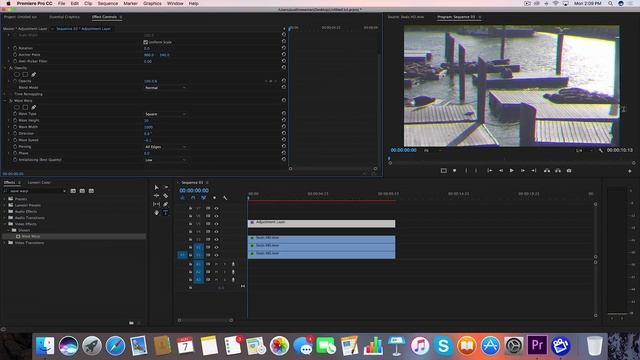Select the Adjustment Layer clip on timeline

click(321, 224)
